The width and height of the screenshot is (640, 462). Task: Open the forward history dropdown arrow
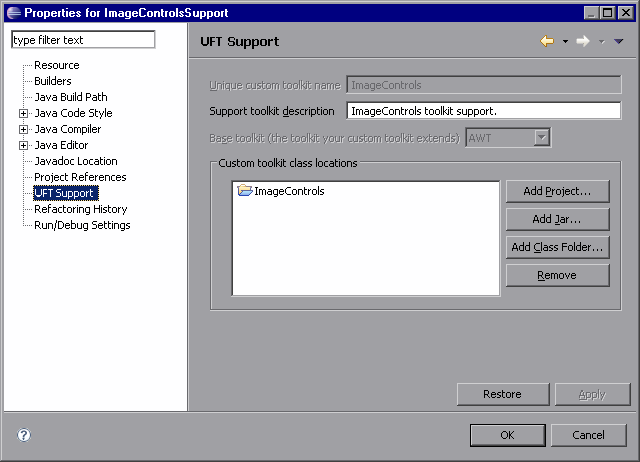(x=602, y=41)
